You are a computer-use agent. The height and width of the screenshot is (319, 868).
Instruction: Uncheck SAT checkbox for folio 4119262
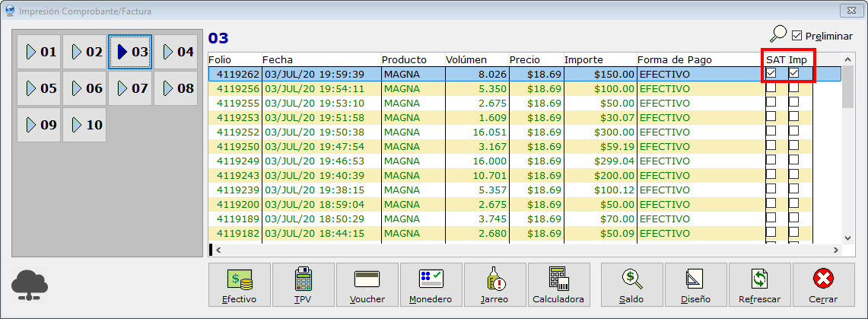[771, 74]
